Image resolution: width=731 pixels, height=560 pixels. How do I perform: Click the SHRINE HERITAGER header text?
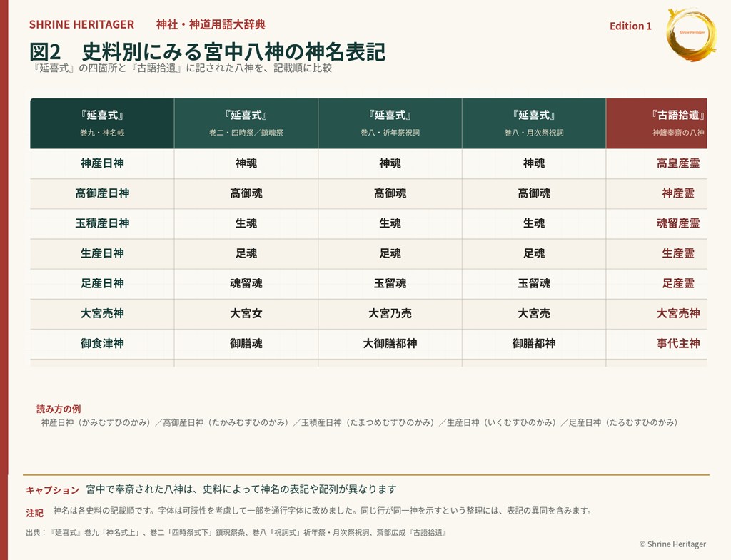pyautogui.click(x=81, y=25)
